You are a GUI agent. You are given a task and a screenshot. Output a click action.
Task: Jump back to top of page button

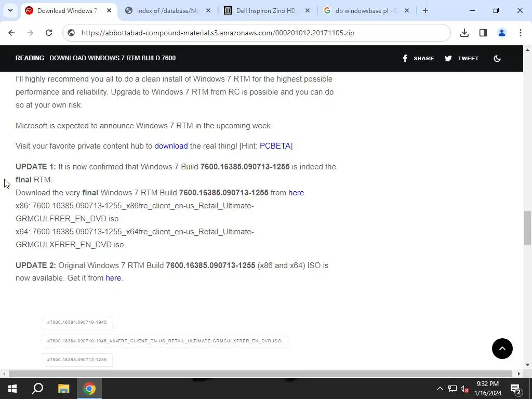point(502,349)
